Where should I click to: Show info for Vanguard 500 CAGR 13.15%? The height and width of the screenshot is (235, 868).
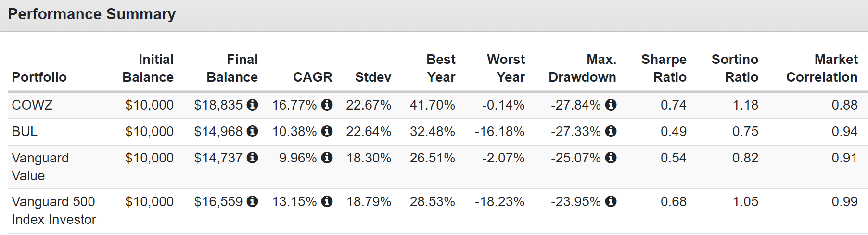[327, 201]
